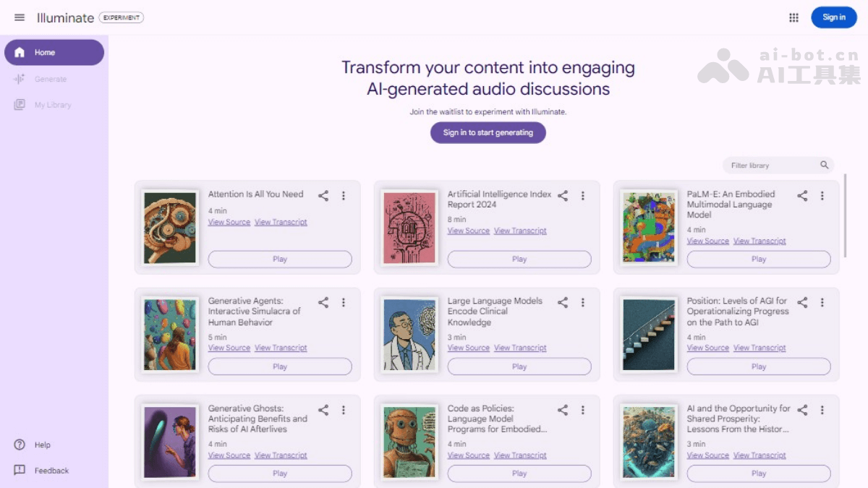This screenshot has width=868, height=488.
Task: Open the Google apps grid
Action: (x=793, y=17)
